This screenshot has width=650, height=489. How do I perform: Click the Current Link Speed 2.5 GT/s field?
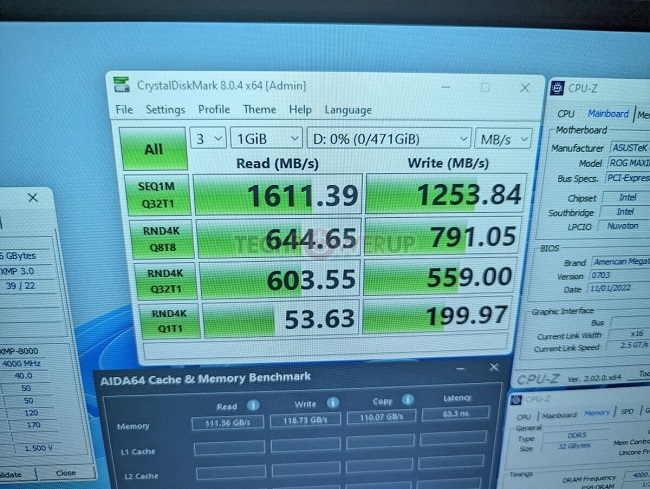[x=627, y=345]
